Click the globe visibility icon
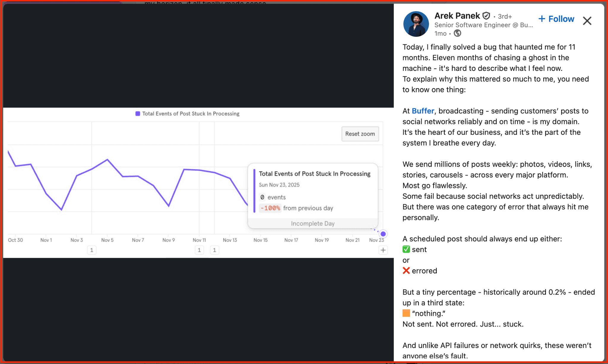 (x=457, y=33)
